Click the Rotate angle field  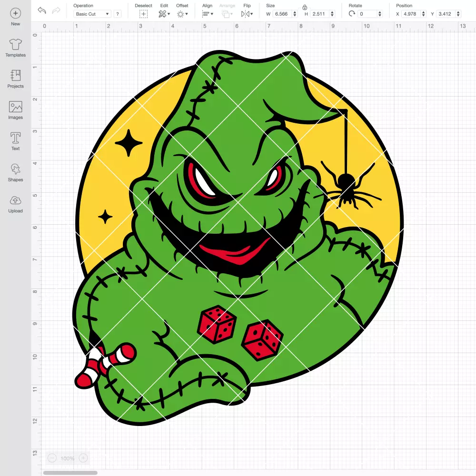coord(367,14)
